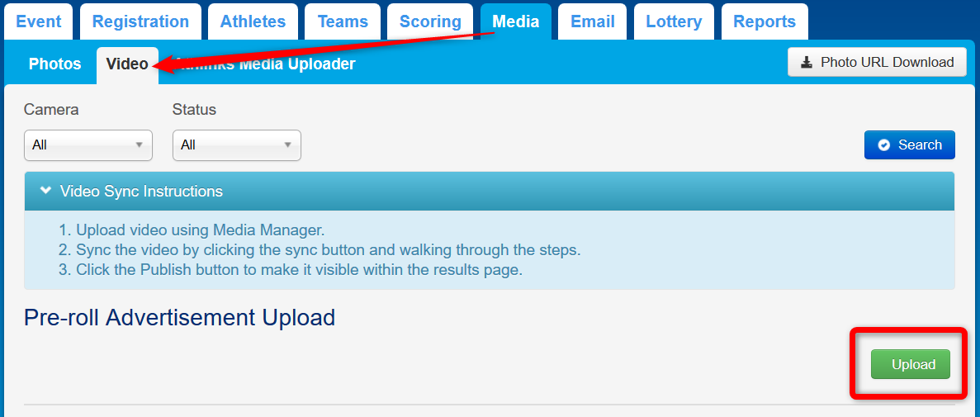Open the Status filter dropdown
The height and width of the screenshot is (417, 980).
(x=237, y=145)
